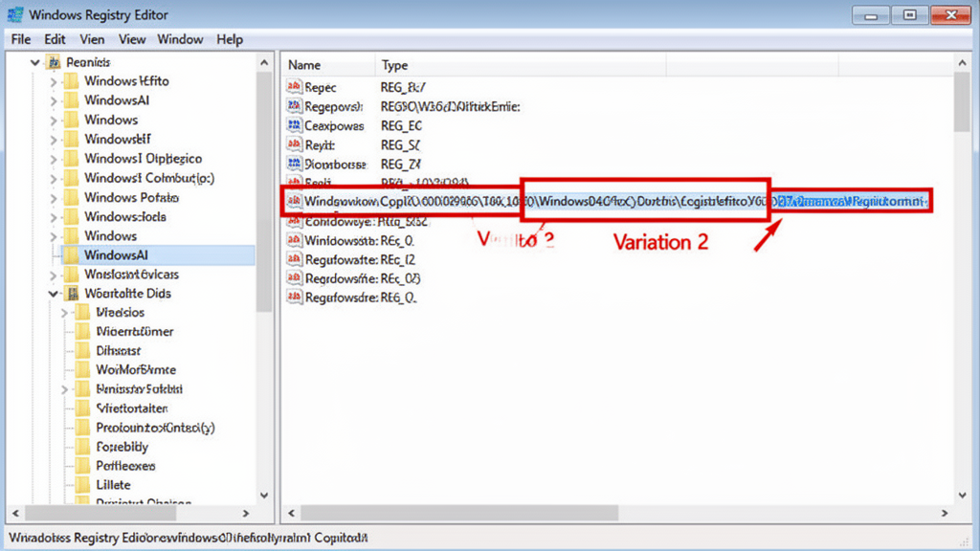Open the View menu

pyautogui.click(x=132, y=39)
